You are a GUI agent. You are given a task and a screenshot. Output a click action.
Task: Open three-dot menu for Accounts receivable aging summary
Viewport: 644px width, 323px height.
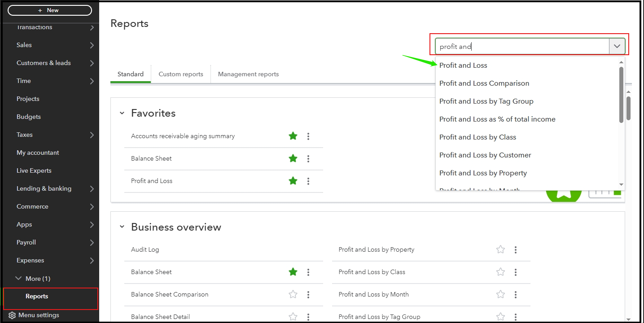click(308, 136)
